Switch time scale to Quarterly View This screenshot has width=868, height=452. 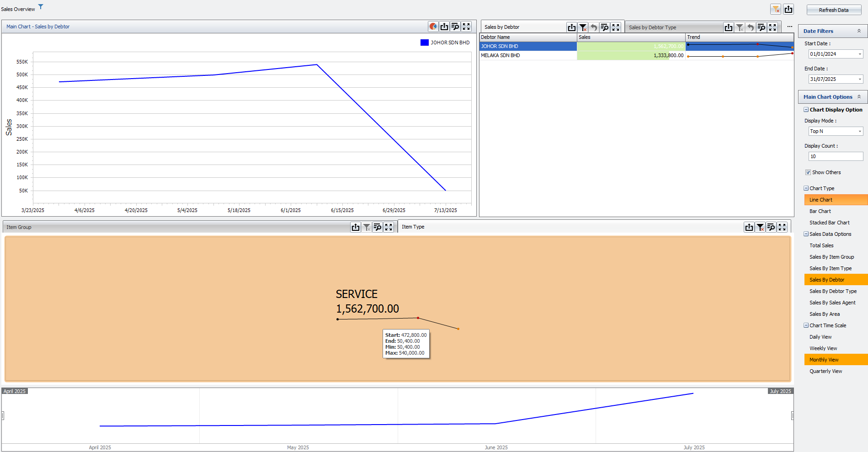825,371
